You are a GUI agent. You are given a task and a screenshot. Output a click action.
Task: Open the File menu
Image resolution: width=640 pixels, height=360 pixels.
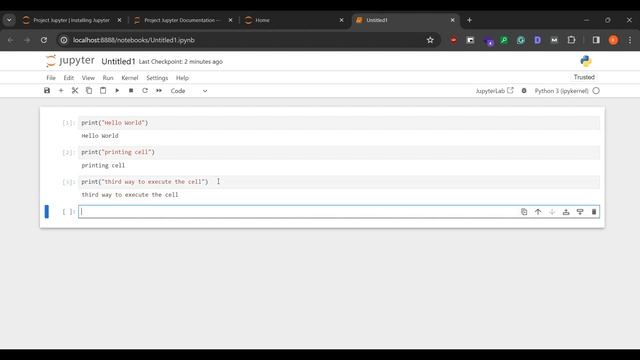point(51,78)
